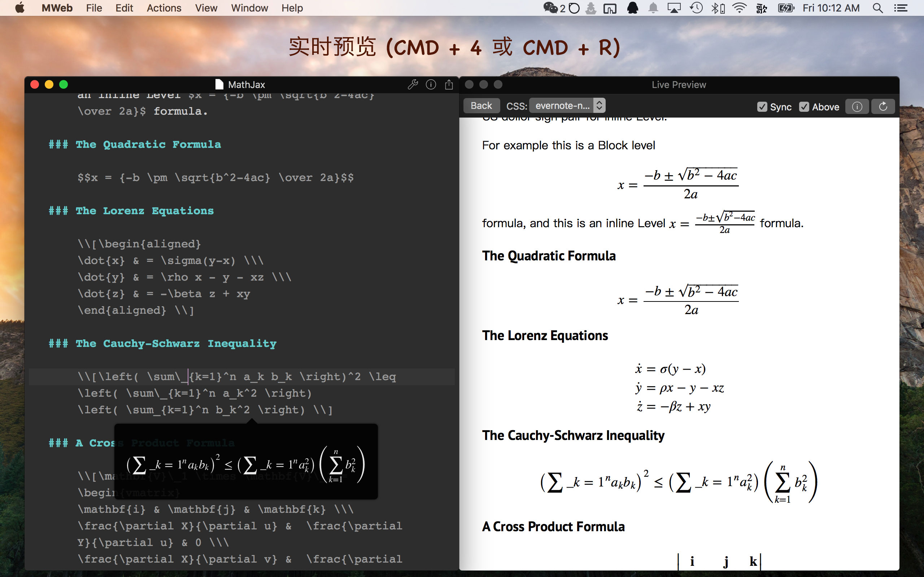This screenshot has width=924, height=577.
Task: Refresh the Live Preview with reload icon
Action: (883, 106)
